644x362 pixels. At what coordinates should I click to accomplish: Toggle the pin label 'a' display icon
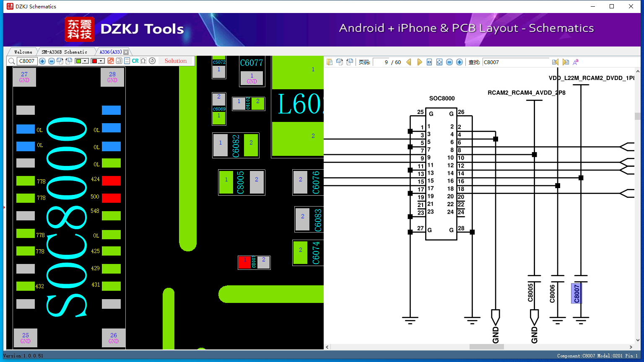tap(119, 61)
